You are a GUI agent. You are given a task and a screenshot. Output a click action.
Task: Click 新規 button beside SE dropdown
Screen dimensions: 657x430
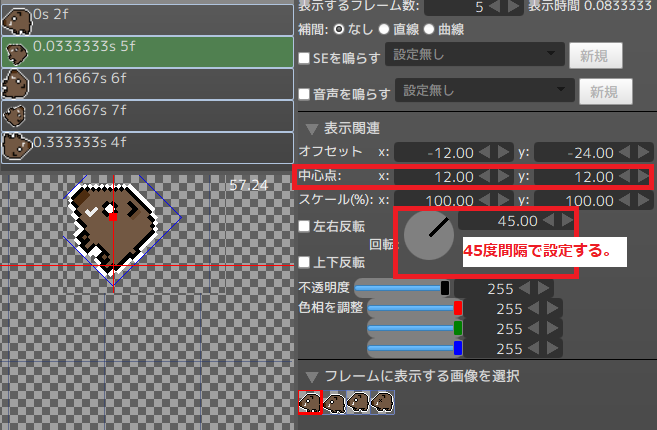pyautogui.click(x=595, y=56)
